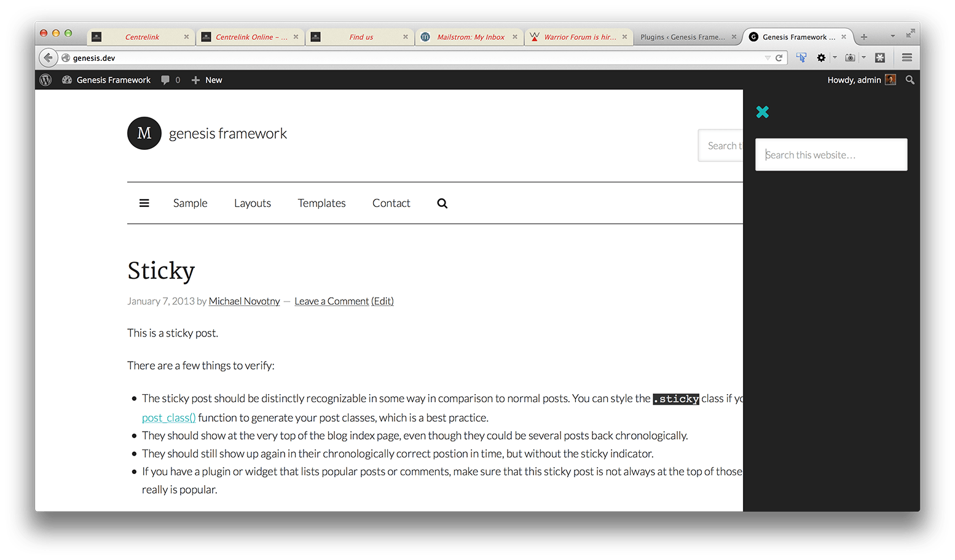Click the hamburger menu icon in navigation

[144, 203]
